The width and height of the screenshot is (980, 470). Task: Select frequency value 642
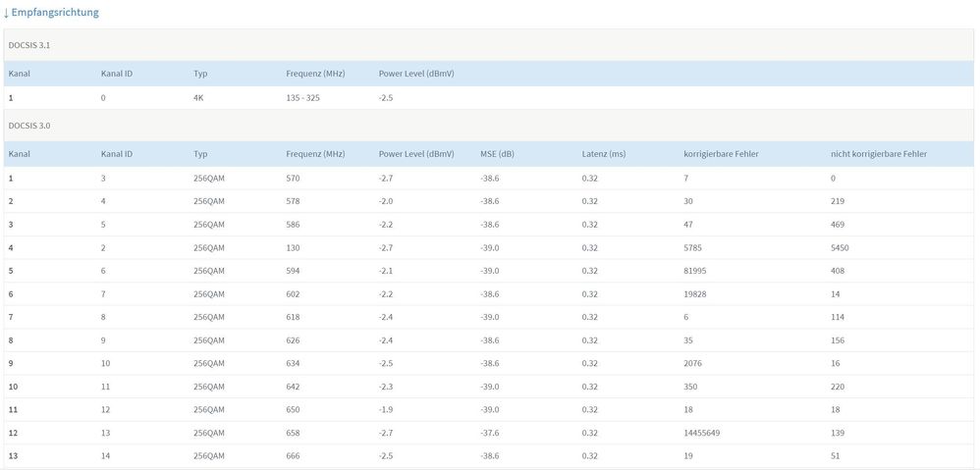pyautogui.click(x=293, y=387)
